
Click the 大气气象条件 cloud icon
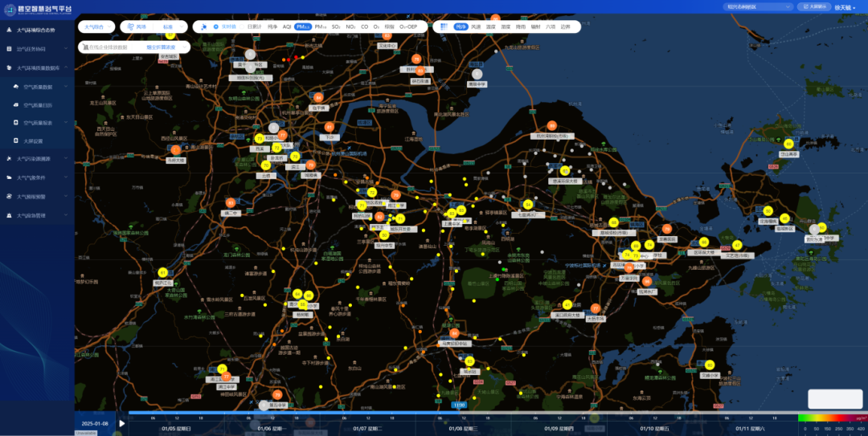click(x=9, y=177)
